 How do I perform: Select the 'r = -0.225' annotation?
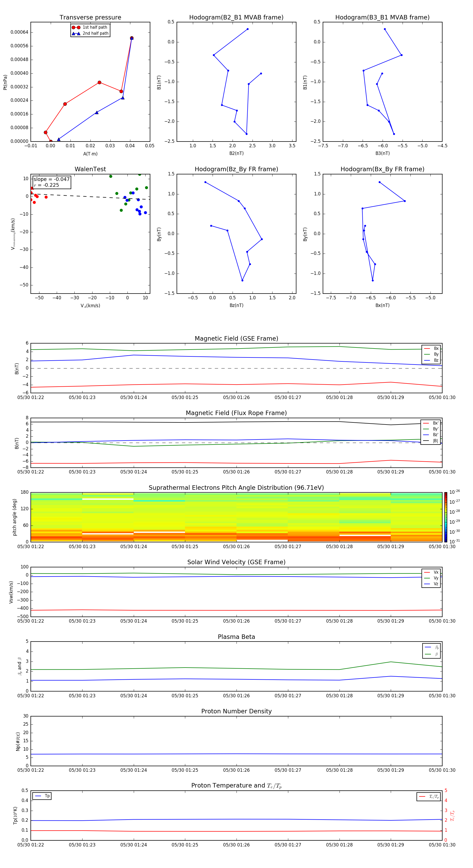pos(47,185)
